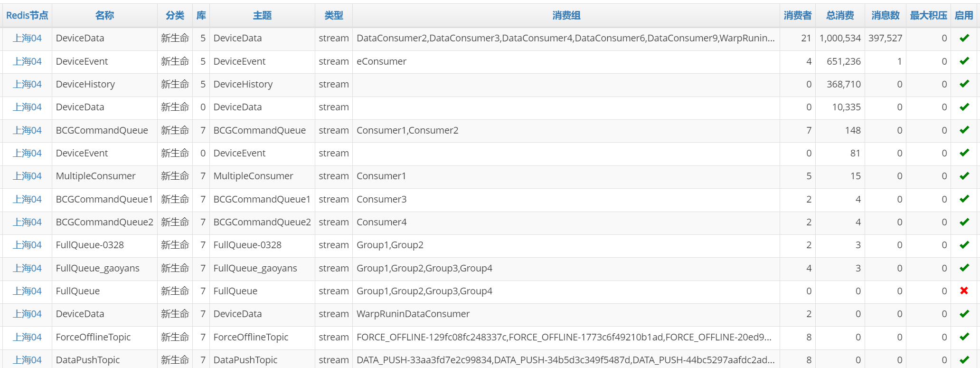Sort by the 最大积压 column header
Image resolution: width=980 pixels, height=368 pixels.
click(928, 15)
